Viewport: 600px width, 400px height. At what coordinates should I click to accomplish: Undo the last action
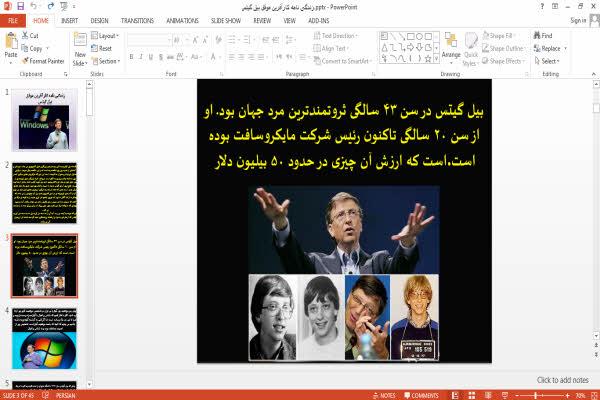(x=34, y=6)
